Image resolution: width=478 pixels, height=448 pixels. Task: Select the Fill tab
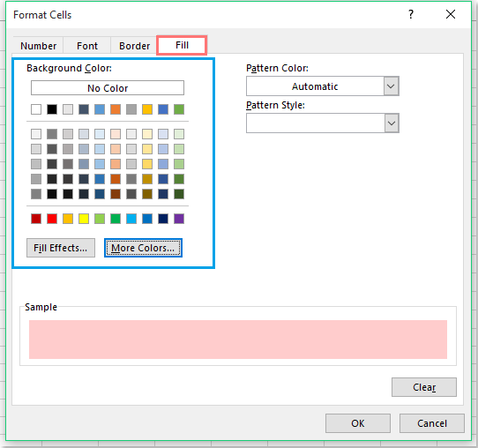182,45
